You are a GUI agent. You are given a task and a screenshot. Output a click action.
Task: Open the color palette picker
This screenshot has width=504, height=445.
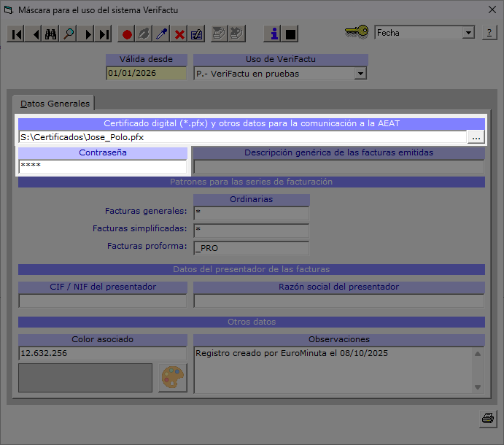[x=173, y=378]
